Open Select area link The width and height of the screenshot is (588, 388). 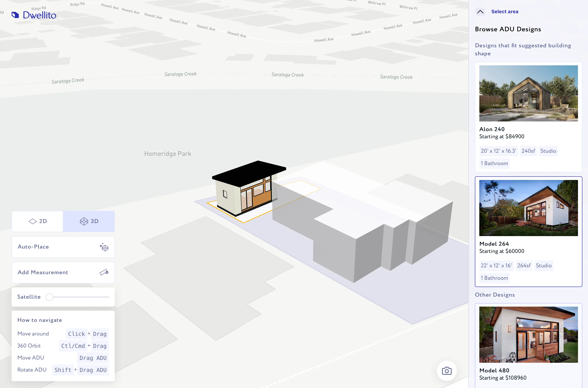click(x=505, y=12)
